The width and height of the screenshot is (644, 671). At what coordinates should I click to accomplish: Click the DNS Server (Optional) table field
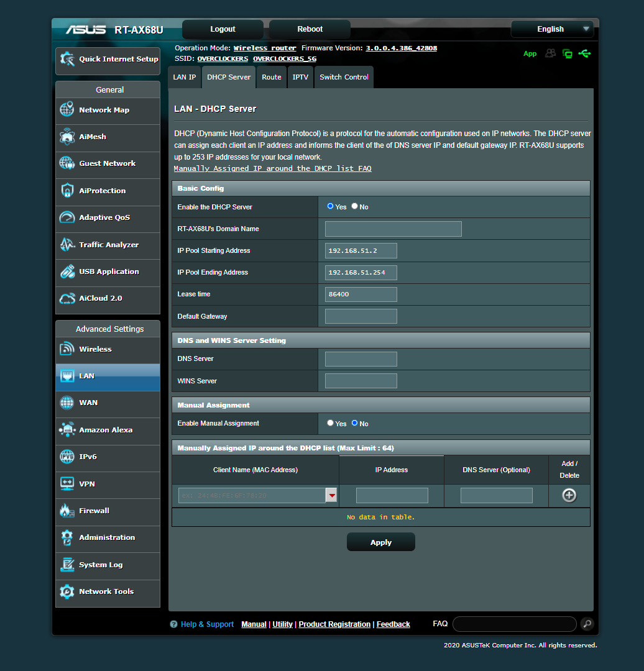tap(496, 495)
